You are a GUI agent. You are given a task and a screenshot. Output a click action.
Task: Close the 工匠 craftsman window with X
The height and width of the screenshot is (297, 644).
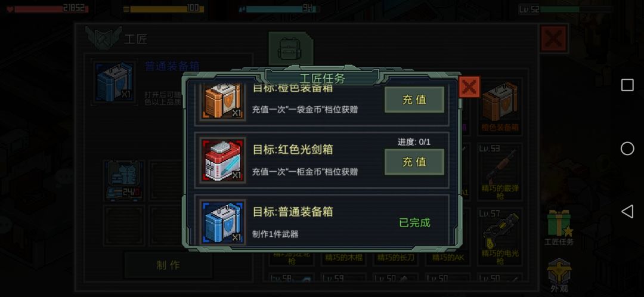(553, 39)
